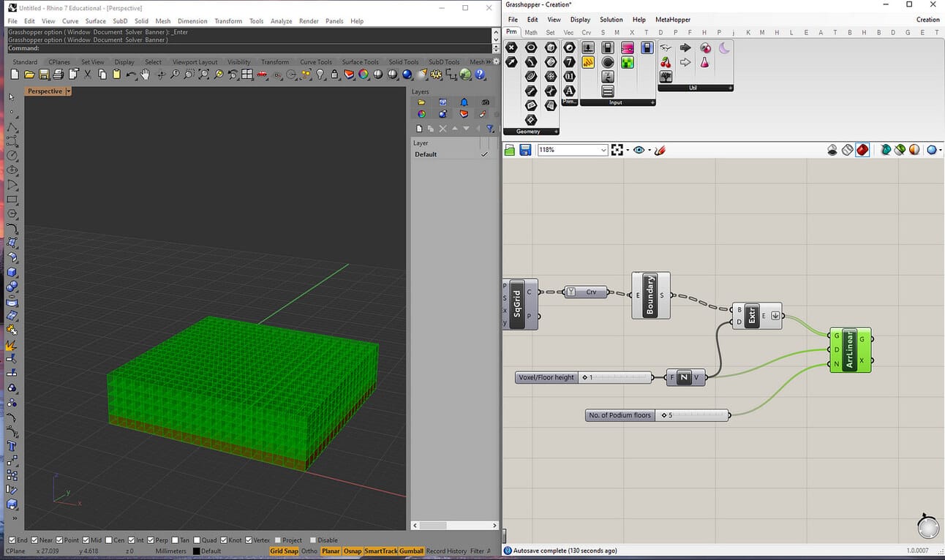Click the light bulb Hide objects icon

pyautogui.click(x=320, y=75)
